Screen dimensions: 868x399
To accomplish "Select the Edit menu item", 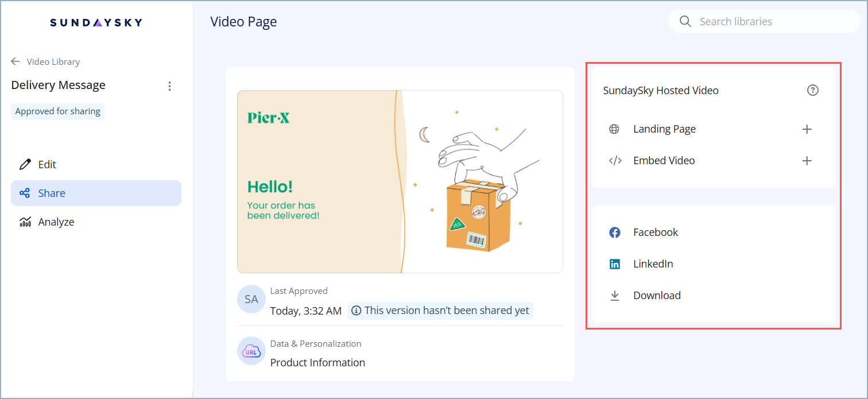I will (47, 165).
